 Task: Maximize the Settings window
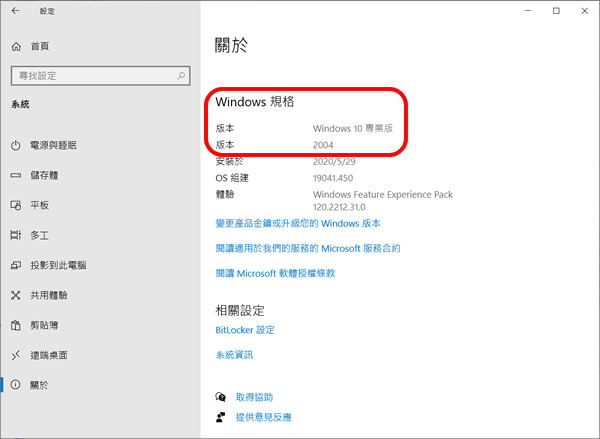556,11
